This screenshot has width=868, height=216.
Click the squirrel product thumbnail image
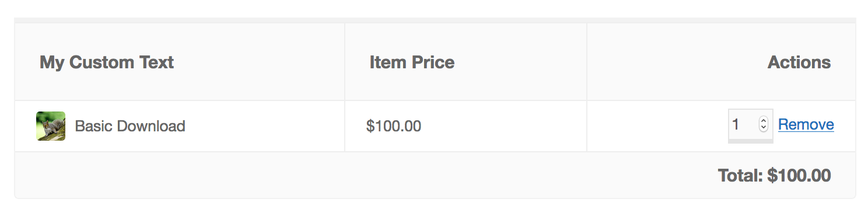tap(51, 126)
